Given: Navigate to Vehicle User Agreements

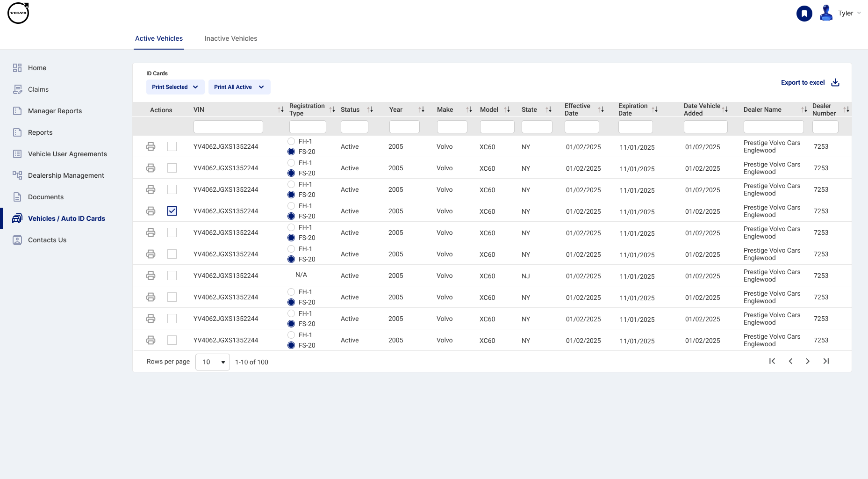Looking at the screenshot, I should 67,154.
